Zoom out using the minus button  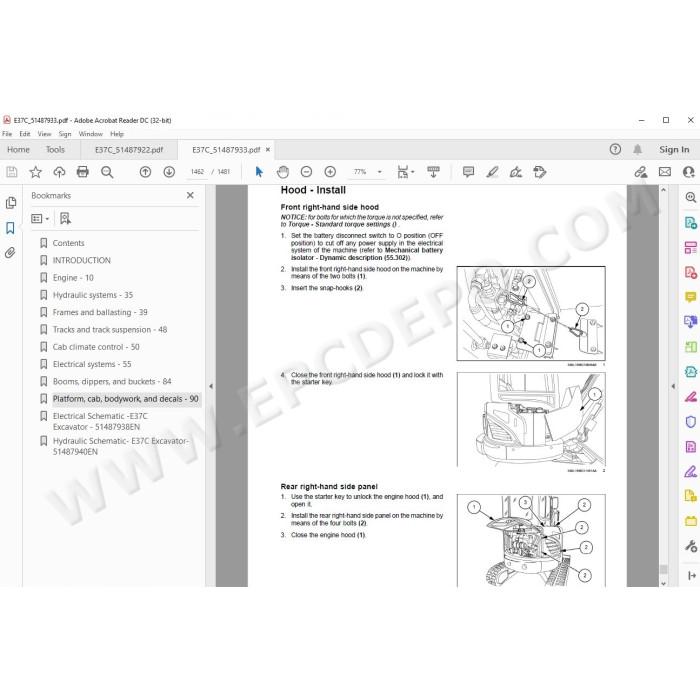tap(306, 172)
